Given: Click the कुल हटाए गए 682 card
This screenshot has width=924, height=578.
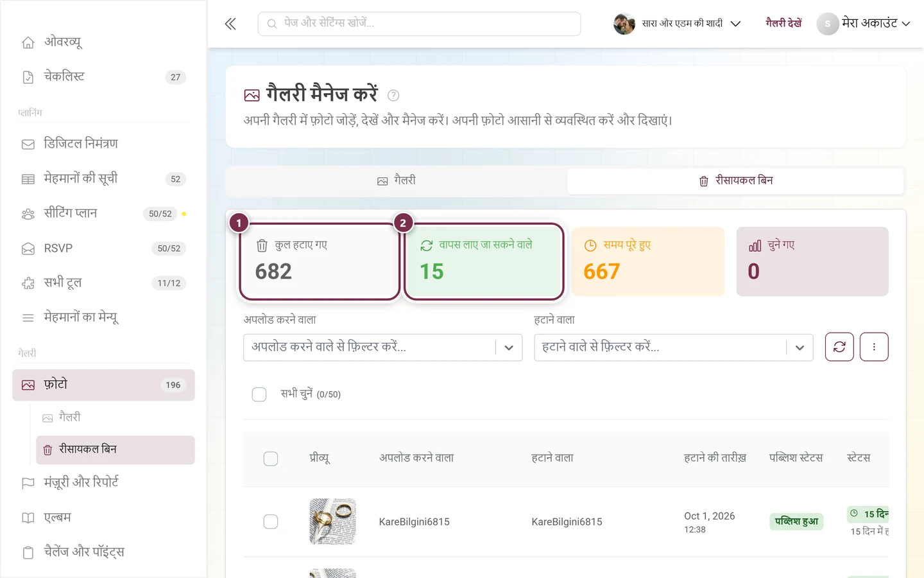Looking at the screenshot, I should click(x=320, y=261).
